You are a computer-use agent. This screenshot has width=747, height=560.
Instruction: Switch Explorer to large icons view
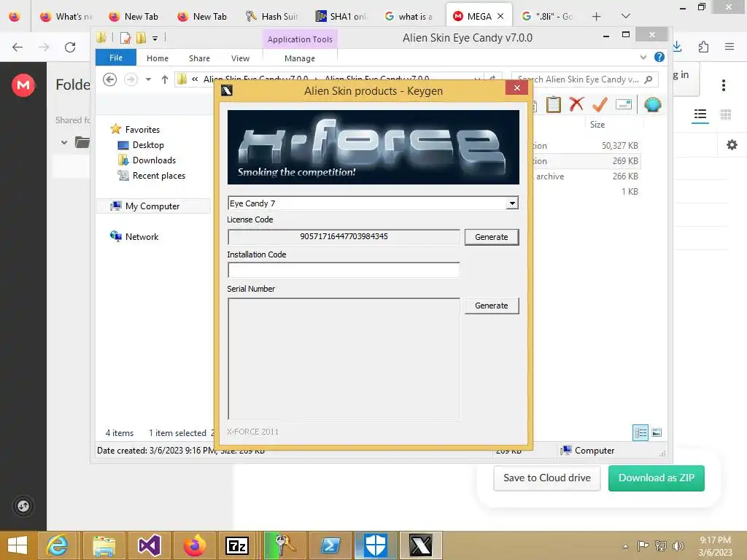657,433
